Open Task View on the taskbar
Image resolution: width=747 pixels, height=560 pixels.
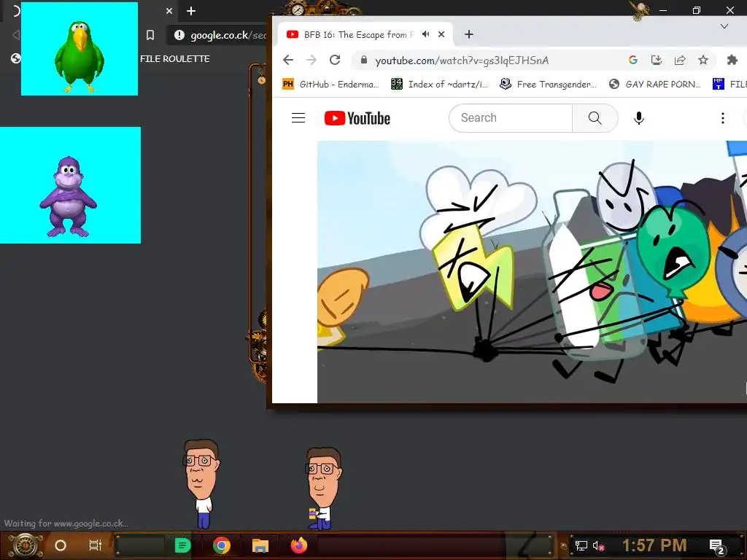pos(96,545)
